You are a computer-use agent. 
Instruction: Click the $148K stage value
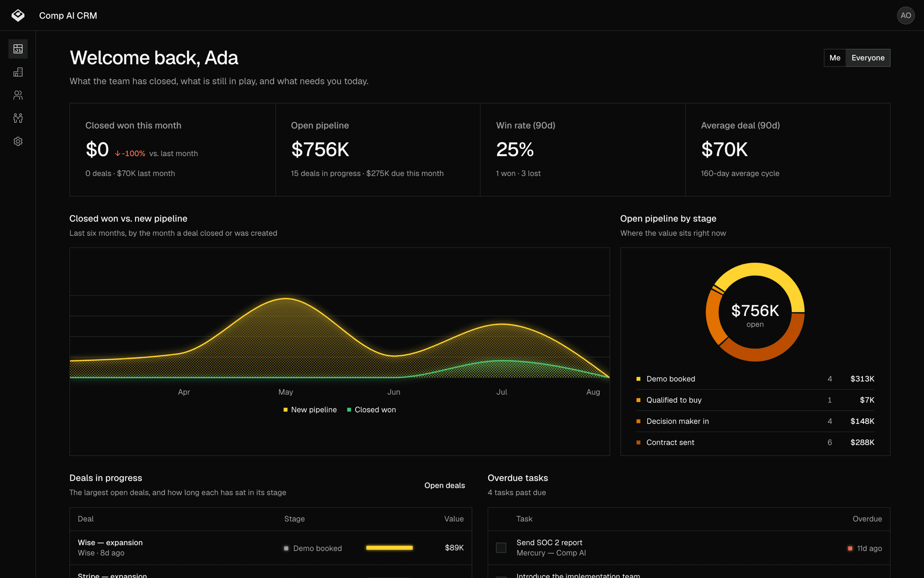[862, 421]
